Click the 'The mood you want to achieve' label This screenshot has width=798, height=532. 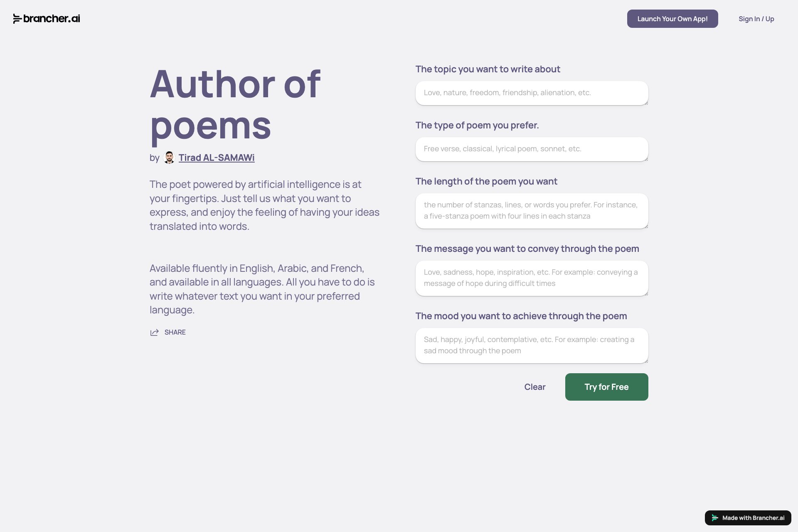pyautogui.click(x=521, y=316)
